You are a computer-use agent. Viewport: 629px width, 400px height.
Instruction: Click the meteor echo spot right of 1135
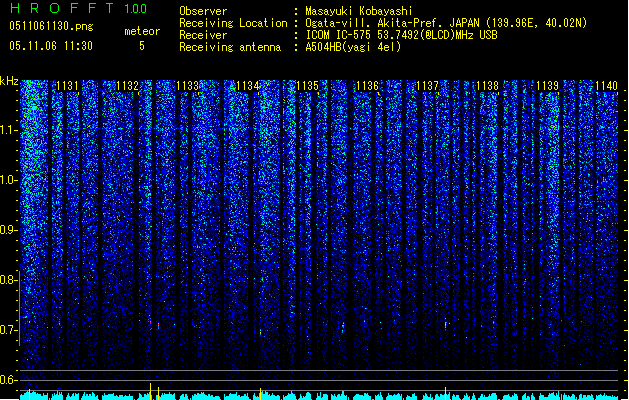click(x=343, y=328)
